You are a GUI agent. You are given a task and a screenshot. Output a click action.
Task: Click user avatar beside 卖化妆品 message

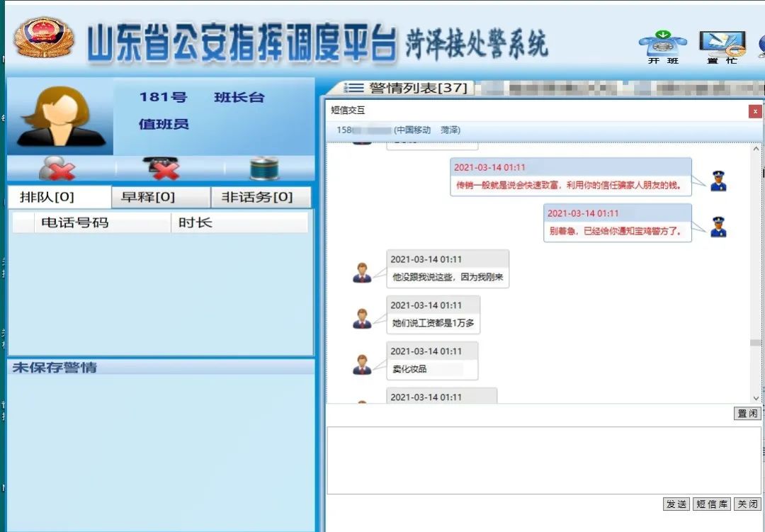(x=362, y=364)
